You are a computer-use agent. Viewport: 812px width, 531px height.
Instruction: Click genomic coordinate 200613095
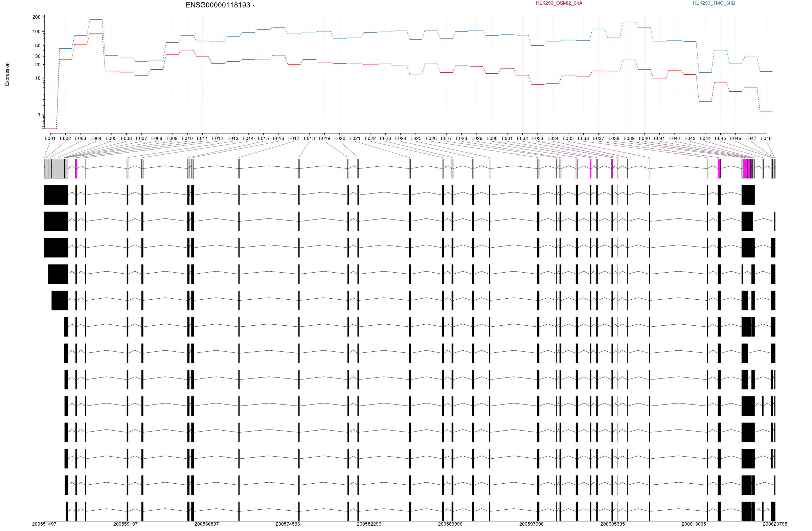(x=694, y=524)
